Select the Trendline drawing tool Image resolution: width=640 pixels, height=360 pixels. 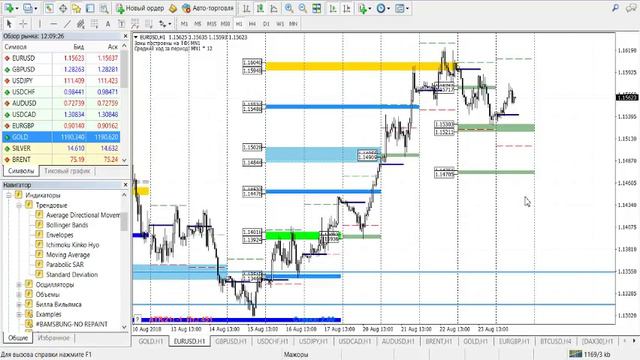click(x=67, y=24)
